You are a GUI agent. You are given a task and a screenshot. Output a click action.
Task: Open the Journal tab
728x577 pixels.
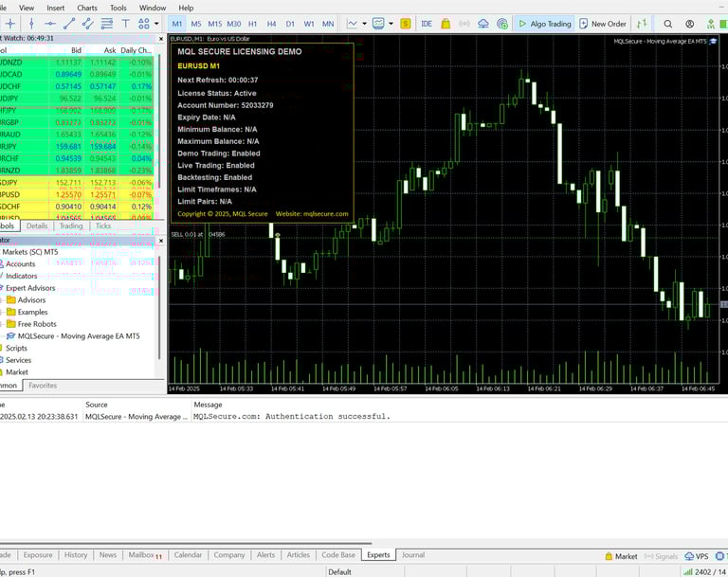point(413,554)
